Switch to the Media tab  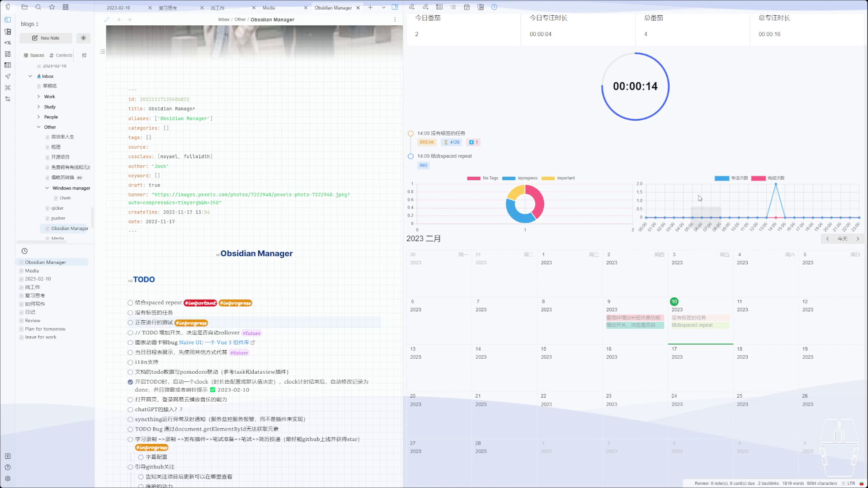point(269,8)
